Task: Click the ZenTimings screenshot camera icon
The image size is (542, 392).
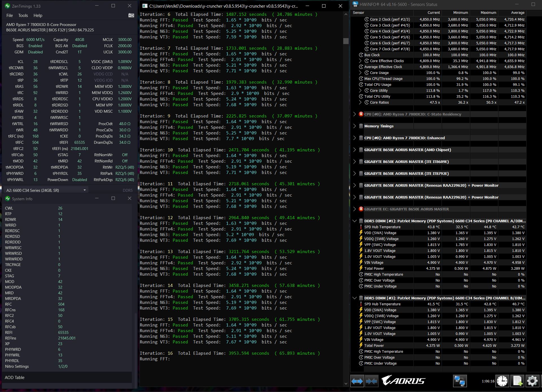Action: click(x=131, y=16)
